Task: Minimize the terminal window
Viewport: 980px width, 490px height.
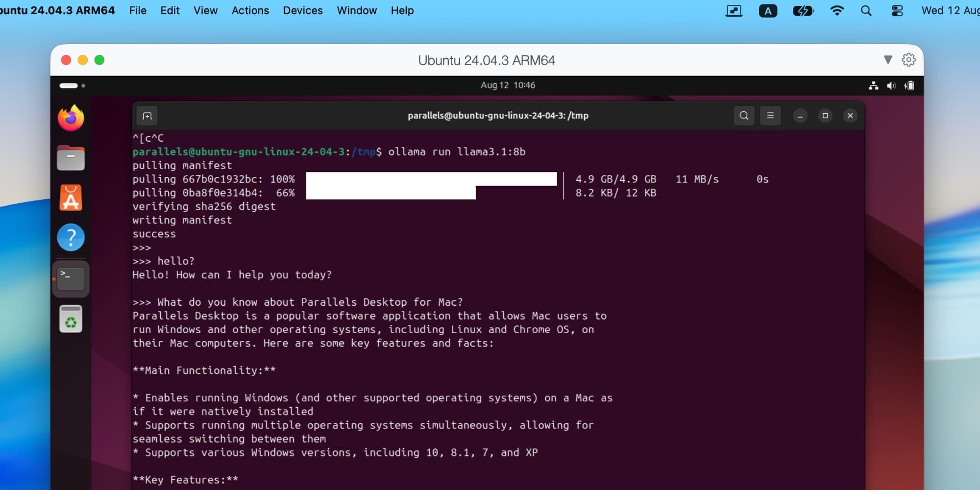Action: tap(800, 116)
